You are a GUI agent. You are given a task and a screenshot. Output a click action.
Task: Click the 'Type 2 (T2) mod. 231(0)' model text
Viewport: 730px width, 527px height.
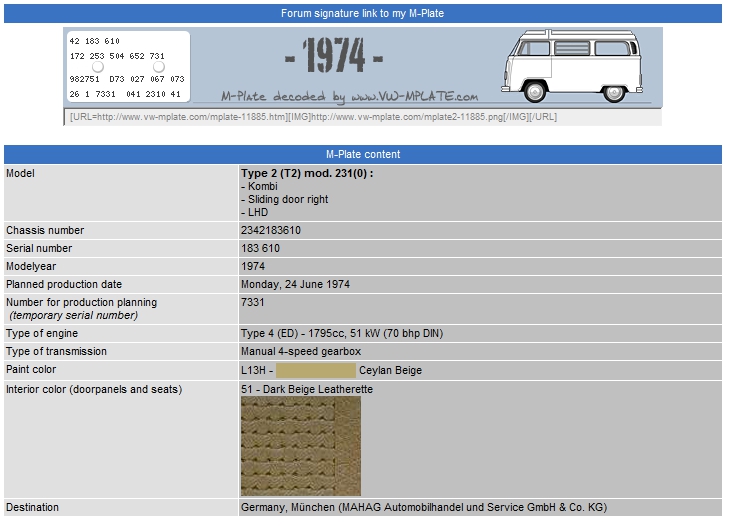tap(307, 174)
